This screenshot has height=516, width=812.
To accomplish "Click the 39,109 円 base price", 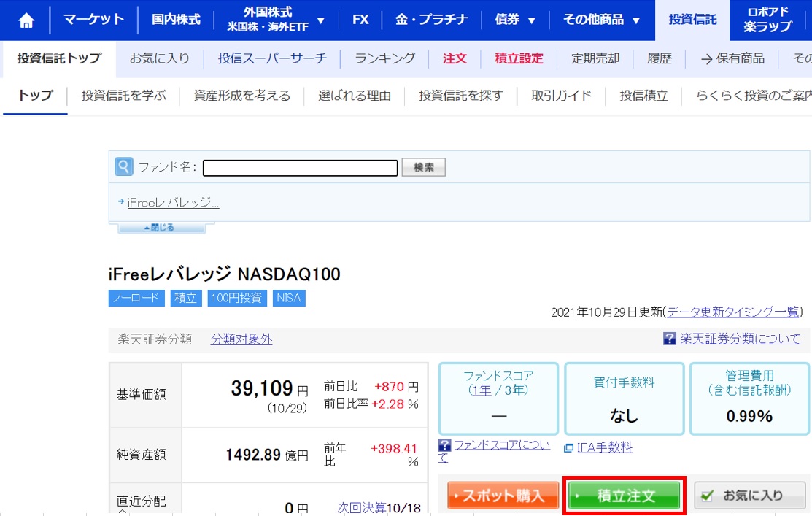I will tap(269, 388).
